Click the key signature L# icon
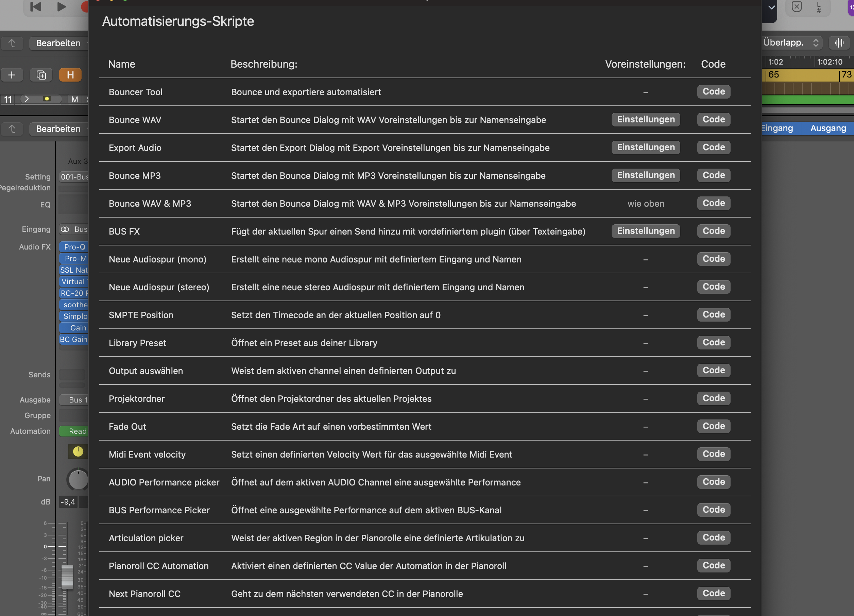Image resolution: width=854 pixels, height=616 pixels. (819, 7)
